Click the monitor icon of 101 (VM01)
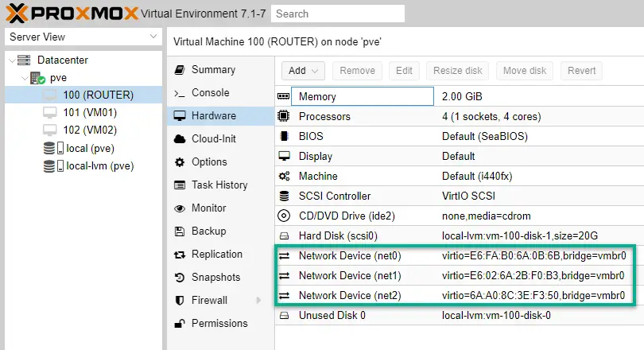This screenshot has height=350, width=644. click(50, 112)
